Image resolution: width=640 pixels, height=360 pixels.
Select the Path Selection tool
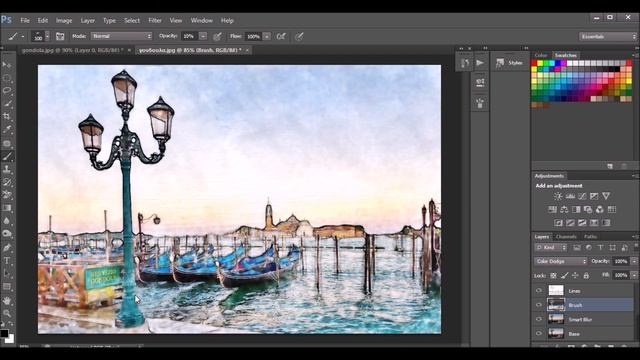pyautogui.click(x=7, y=273)
